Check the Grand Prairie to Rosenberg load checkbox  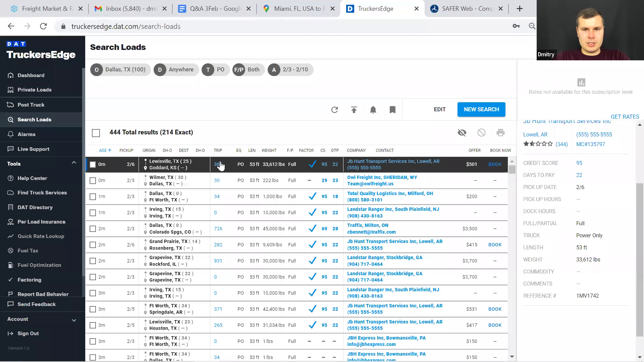93,245
